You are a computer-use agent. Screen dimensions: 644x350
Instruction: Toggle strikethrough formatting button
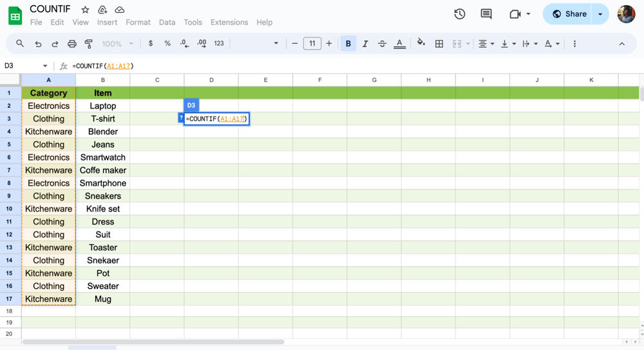[x=382, y=44]
